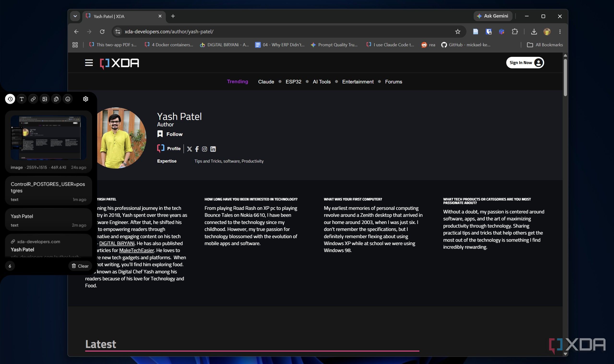The image size is (614, 364).
Task: Follow author Yash Patel
Action: point(170,134)
